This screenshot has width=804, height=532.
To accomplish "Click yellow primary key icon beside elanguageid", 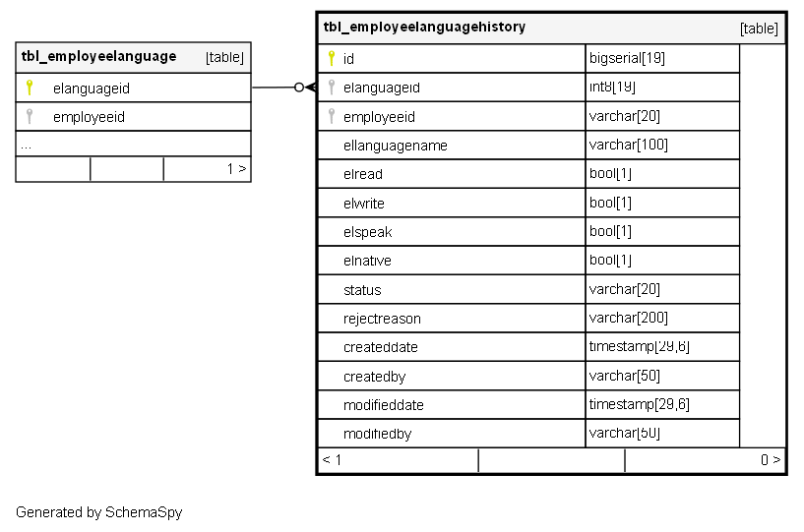I will [x=30, y=88].
